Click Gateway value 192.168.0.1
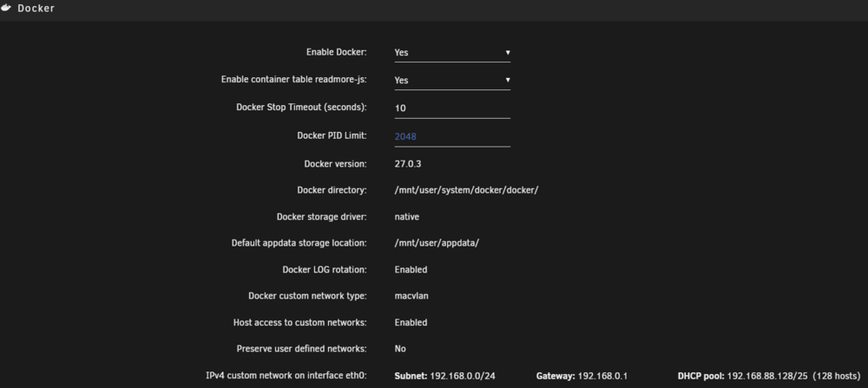 (603, 377)
